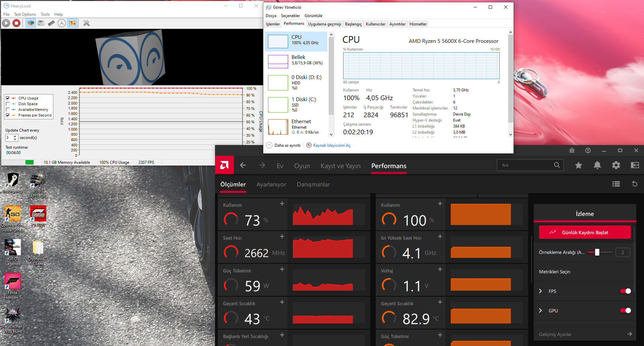Toggle the hard disk write test icon in HeavyLoad
Image resolution: width=644 pixels, height=346 pixels.
pos(41,23)
